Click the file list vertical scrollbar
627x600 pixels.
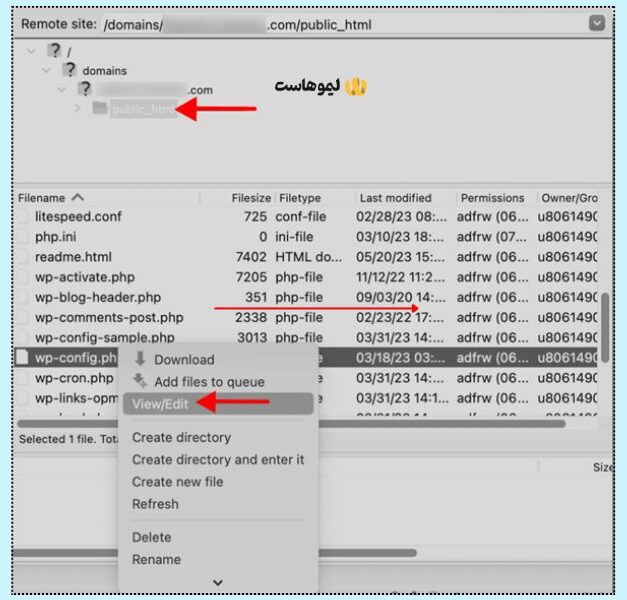tap(605, 328)
